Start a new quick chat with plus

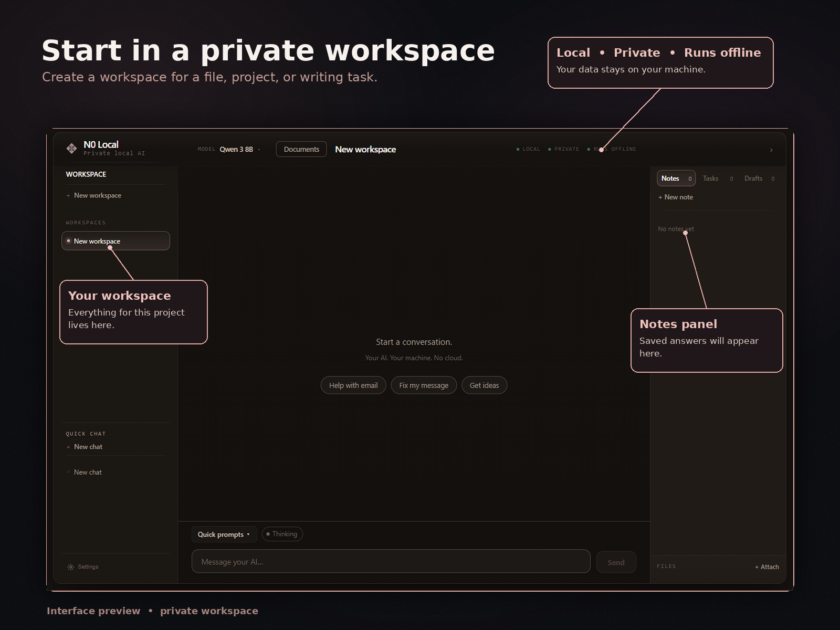[84, 447]
